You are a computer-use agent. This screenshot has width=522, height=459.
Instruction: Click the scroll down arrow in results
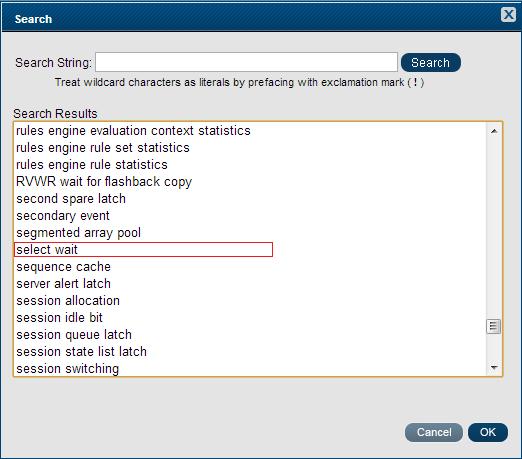[x=494, y=367]
